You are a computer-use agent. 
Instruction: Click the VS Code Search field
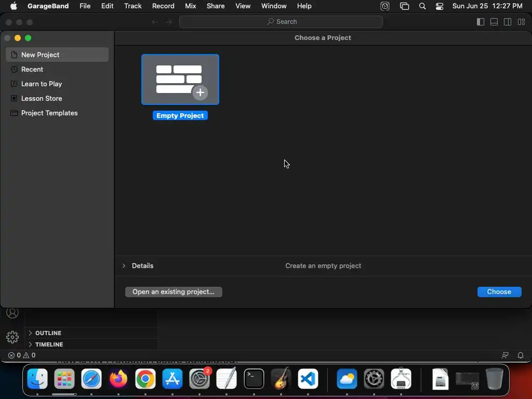pos(281,22)
